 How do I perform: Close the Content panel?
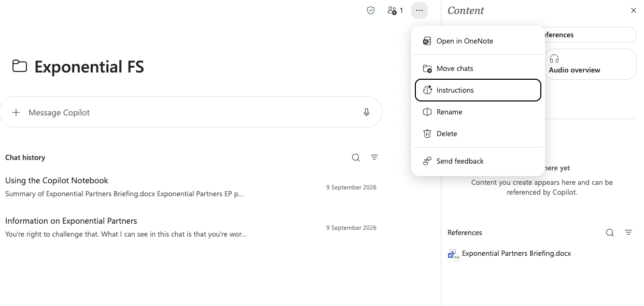tap(633, 10)
